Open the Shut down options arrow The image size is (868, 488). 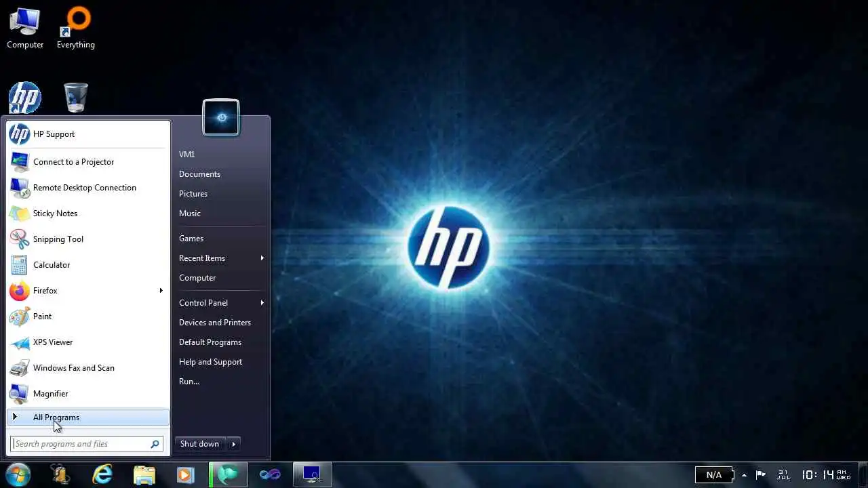point(233,444)
